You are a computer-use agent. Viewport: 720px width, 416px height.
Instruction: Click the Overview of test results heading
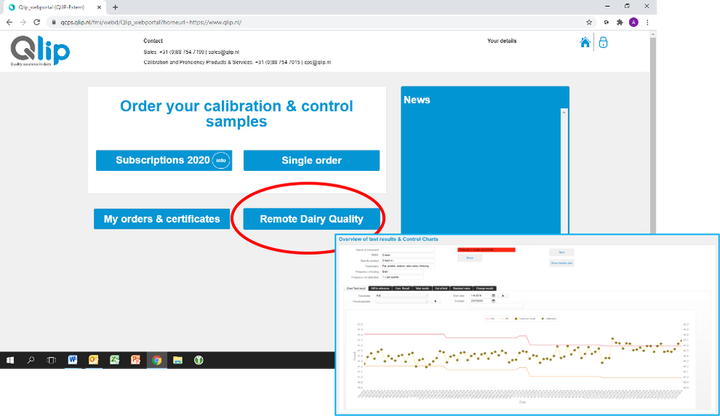(x=388, y=239)
